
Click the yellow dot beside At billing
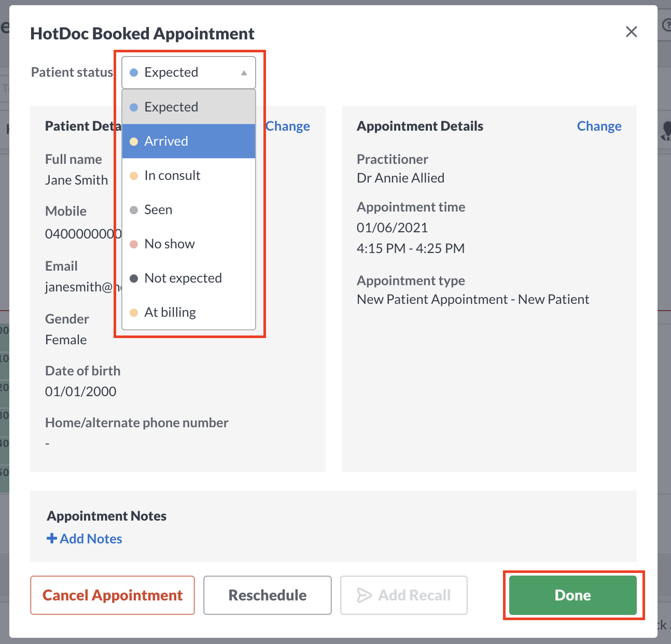coord(134,312)
